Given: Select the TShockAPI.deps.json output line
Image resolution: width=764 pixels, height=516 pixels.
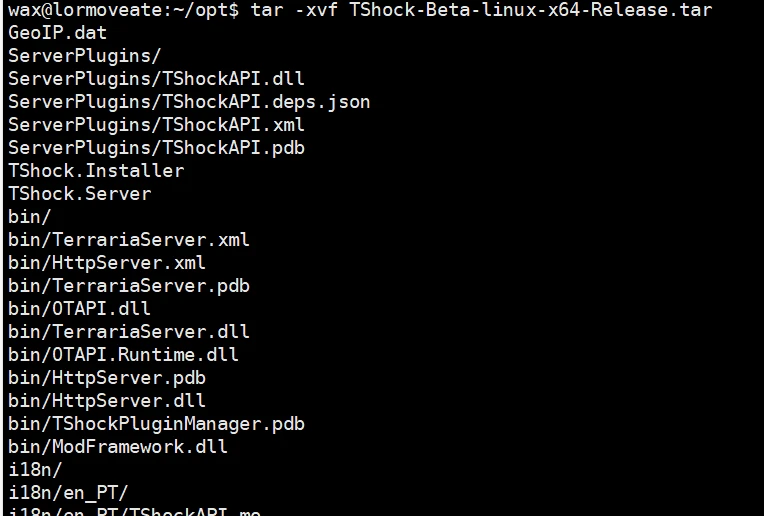Looking at the screenshot, I should 190,102.
